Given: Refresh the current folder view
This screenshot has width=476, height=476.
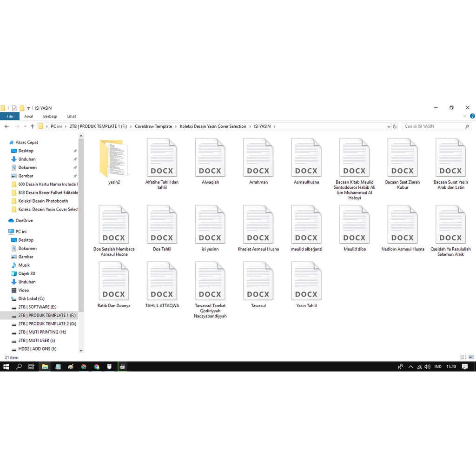Looking at the screenshot, I should pos(395,126).
